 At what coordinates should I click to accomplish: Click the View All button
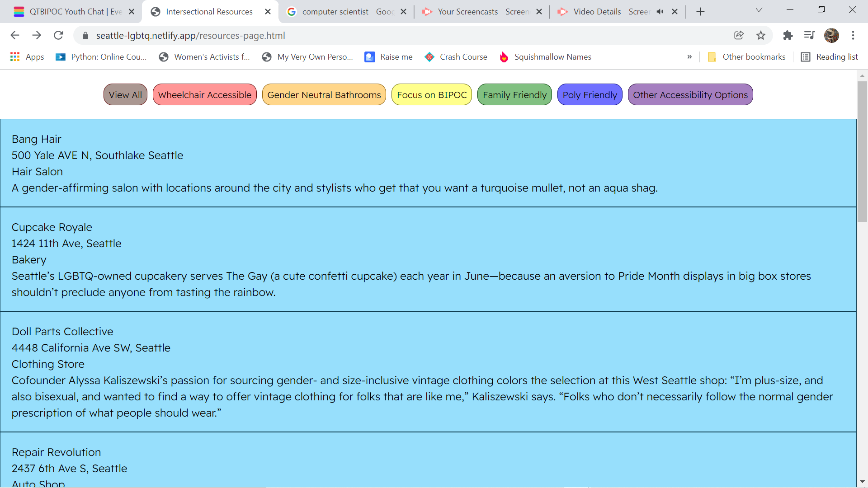pos(125,95)
